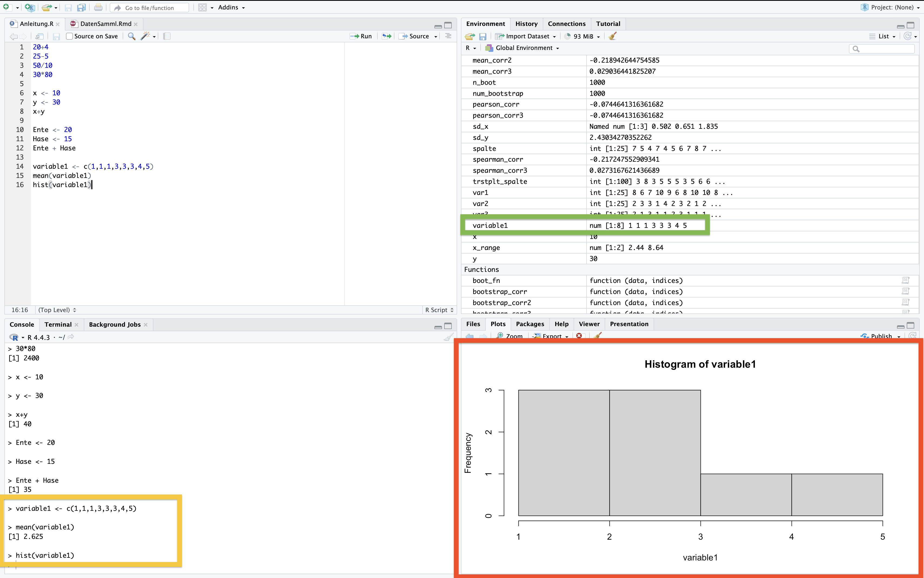Create a new R project
The height and width of the screenshot is (578, 924).
[x=29, y=7]
